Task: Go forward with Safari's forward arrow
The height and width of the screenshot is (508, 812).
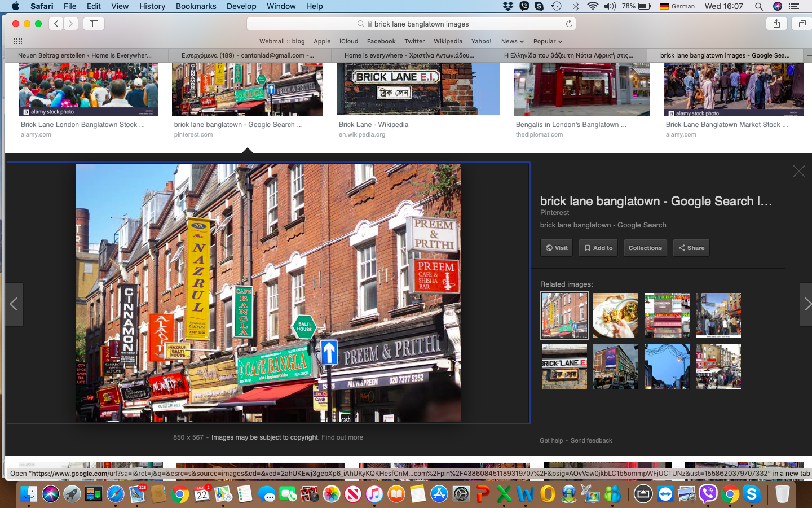Action: 70,24
